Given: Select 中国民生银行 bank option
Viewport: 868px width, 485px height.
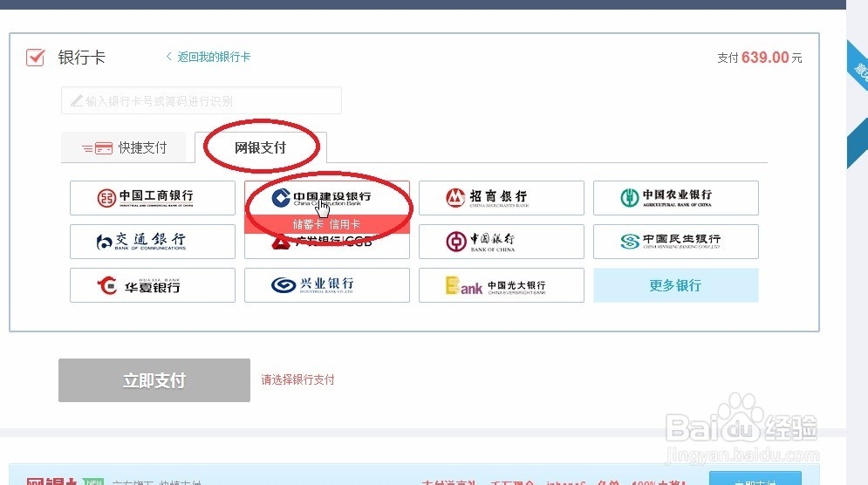Looking at the screenshot, I should 676,242.
